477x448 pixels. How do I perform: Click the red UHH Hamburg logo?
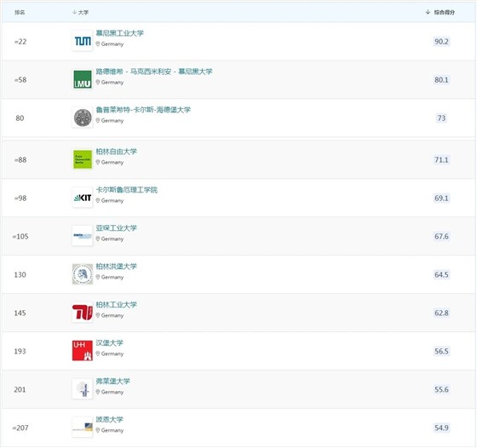(x=83, y=351)
